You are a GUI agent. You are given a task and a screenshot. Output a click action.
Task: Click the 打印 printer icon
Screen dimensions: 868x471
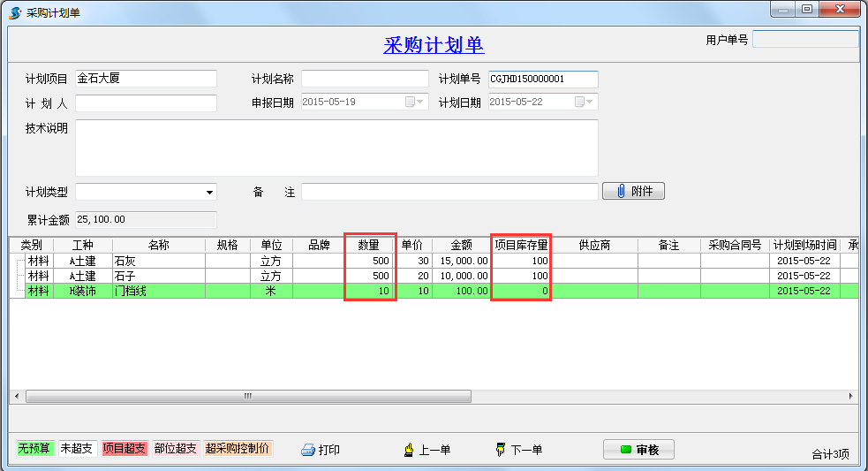pyautogui.click(x=308, y=450)
